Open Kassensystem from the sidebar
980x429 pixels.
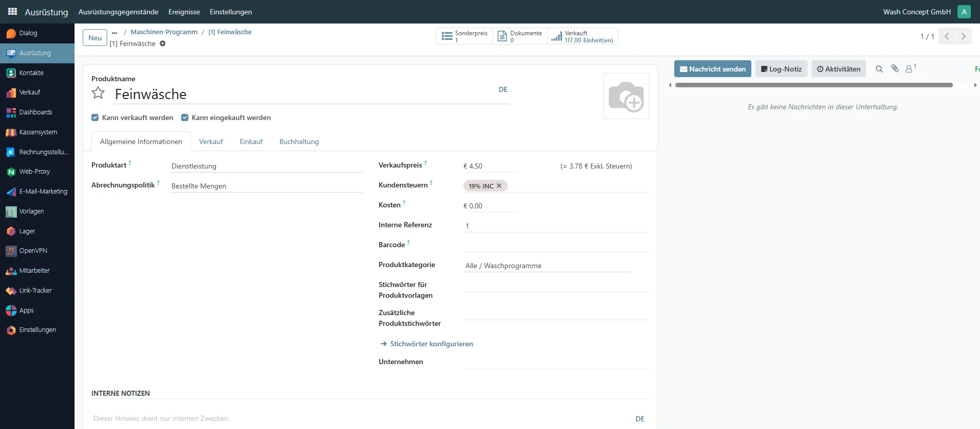point(38,132)
